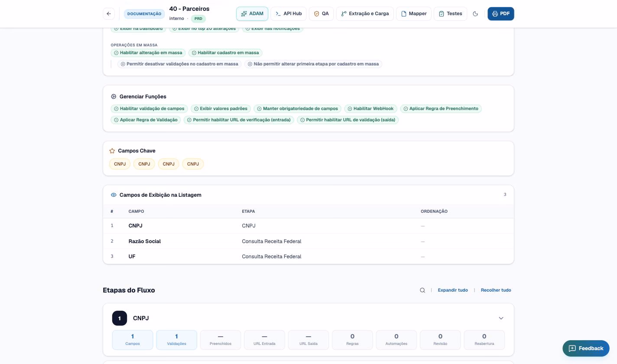Open the Feedback button
617x364 pixels.
[586, 348]
